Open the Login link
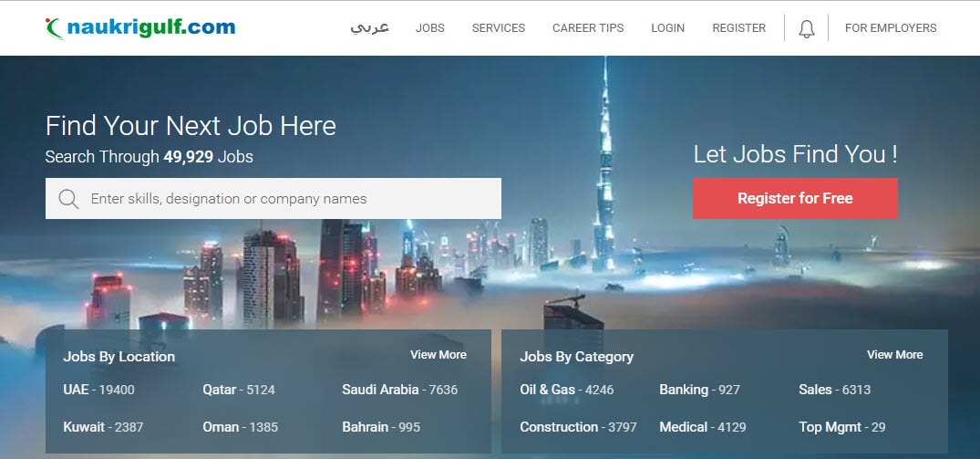The height and width of the screenshot is (459, 980). click(x=667, y=28)
